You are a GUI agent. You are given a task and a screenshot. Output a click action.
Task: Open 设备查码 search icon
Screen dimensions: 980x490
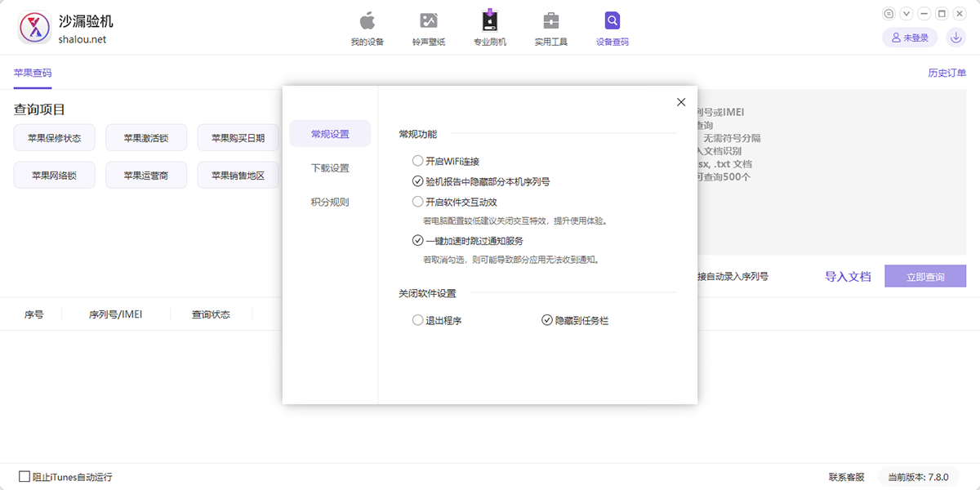click(x=612, y=20)
